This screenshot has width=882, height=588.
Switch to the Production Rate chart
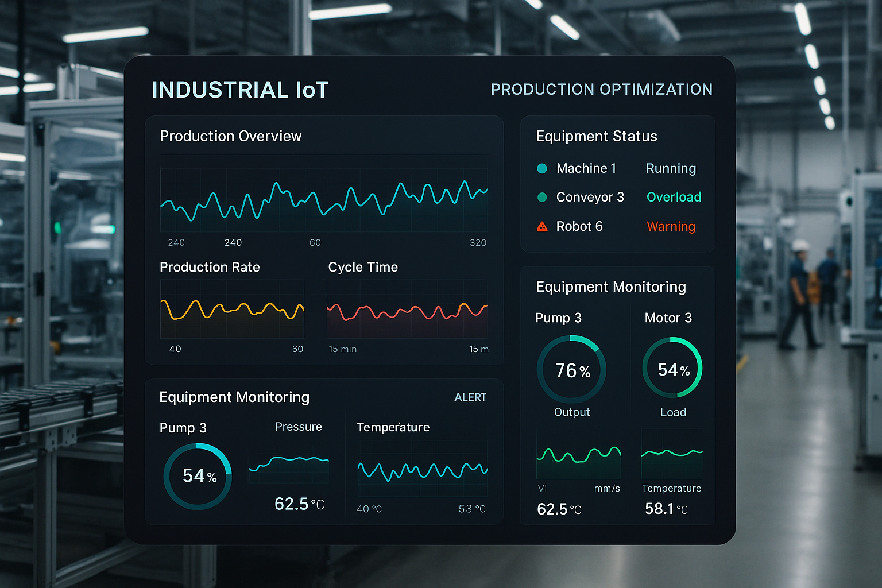[x=210, y=267]
